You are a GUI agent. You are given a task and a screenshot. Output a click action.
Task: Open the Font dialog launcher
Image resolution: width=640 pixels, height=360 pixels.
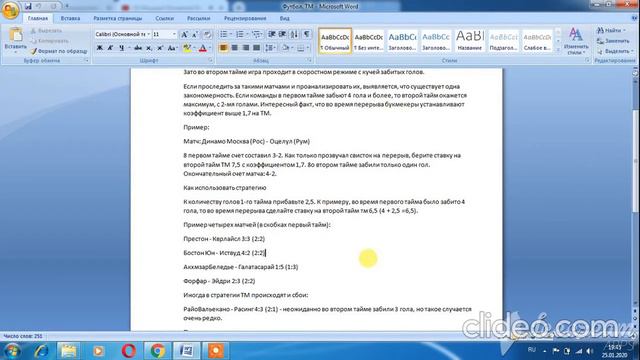pos(211,60)
